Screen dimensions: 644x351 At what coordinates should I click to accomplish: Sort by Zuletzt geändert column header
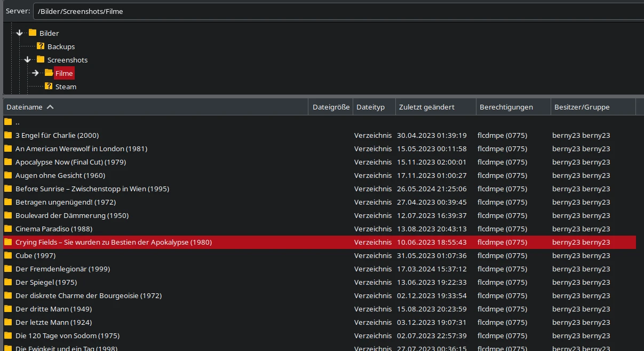436,107
